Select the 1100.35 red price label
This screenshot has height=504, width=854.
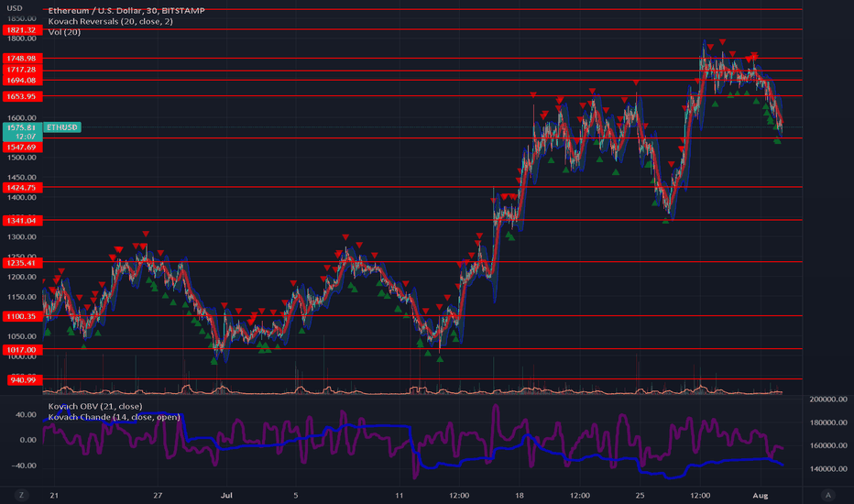coord(22,316)
